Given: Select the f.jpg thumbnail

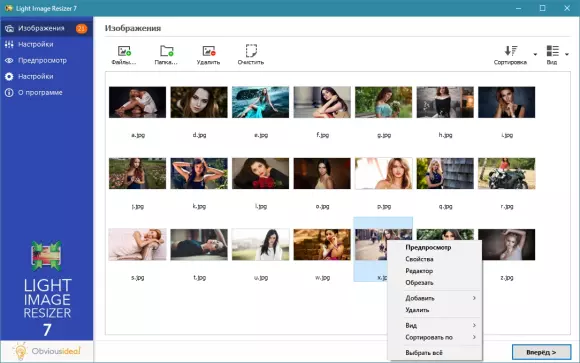Looking at the screenshot, I should click(322, 102).
